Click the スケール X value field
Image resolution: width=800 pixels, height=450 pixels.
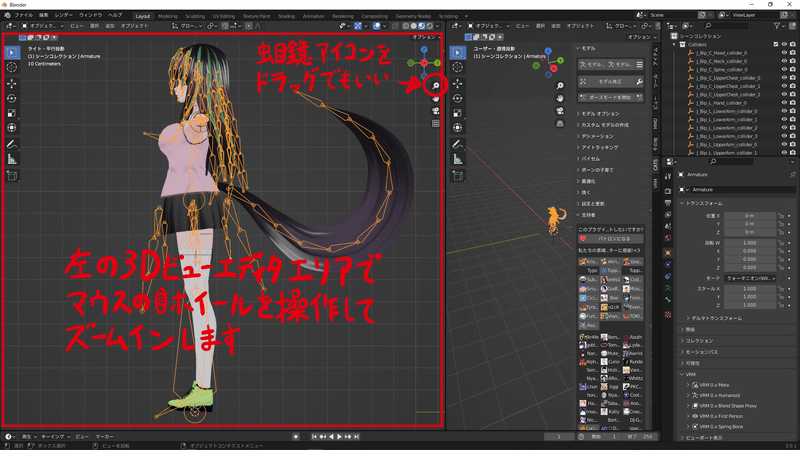pyautogui.click(x=749, y=289)
